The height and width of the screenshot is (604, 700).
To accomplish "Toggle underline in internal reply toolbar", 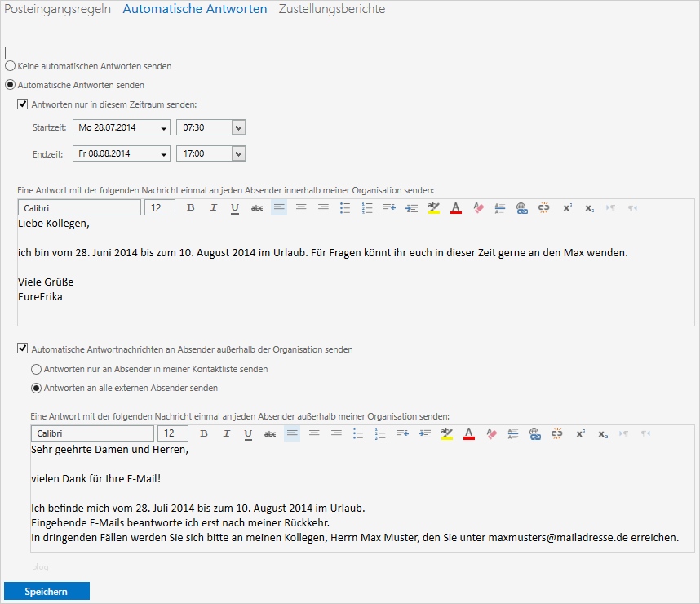I will (x=235, y=208).
